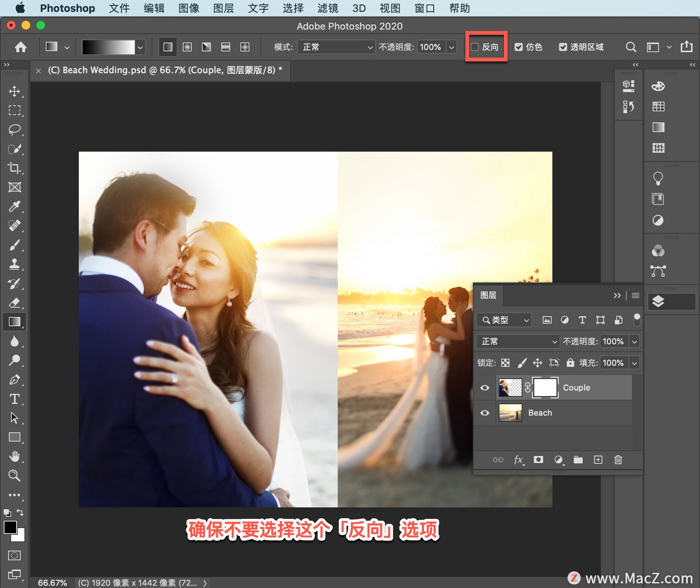Select the Eyedropper tool
Screen dimensions: 700x588
(x=14, y=206)
